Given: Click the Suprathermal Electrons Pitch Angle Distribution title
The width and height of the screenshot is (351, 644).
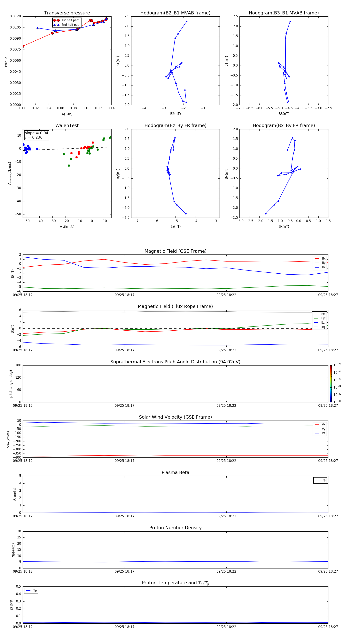Looking at the screenshot, I should pyautogui.click(x=175, y=362).
